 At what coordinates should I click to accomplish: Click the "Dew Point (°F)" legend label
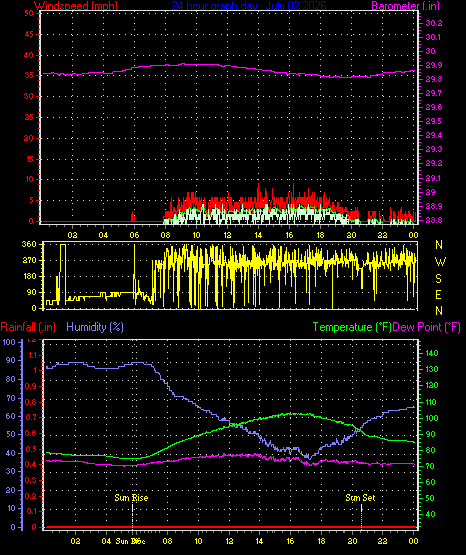point(427,327)
